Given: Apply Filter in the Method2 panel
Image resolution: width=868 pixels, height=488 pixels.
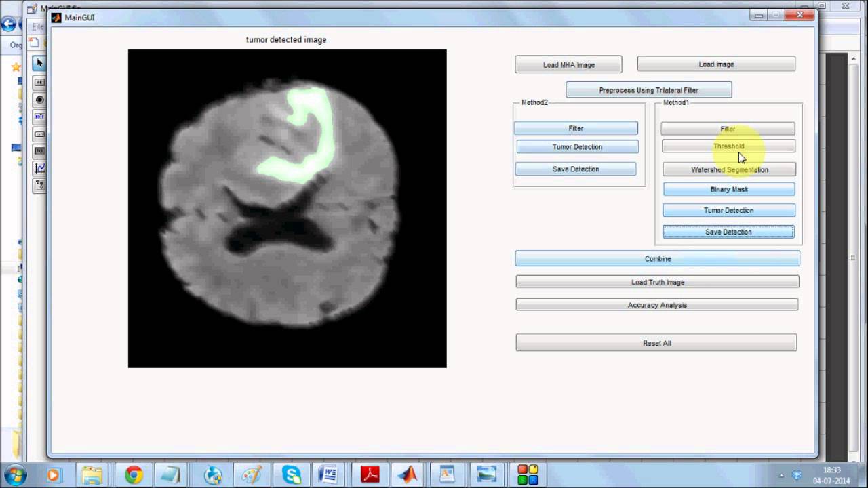Looking at the screenshot, I should pos(576,128).
